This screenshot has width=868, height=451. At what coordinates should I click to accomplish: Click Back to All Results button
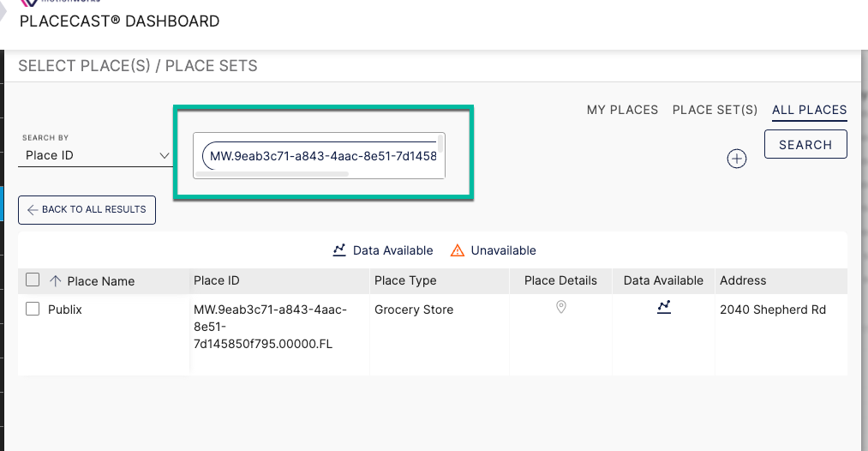tap(87, 210)
